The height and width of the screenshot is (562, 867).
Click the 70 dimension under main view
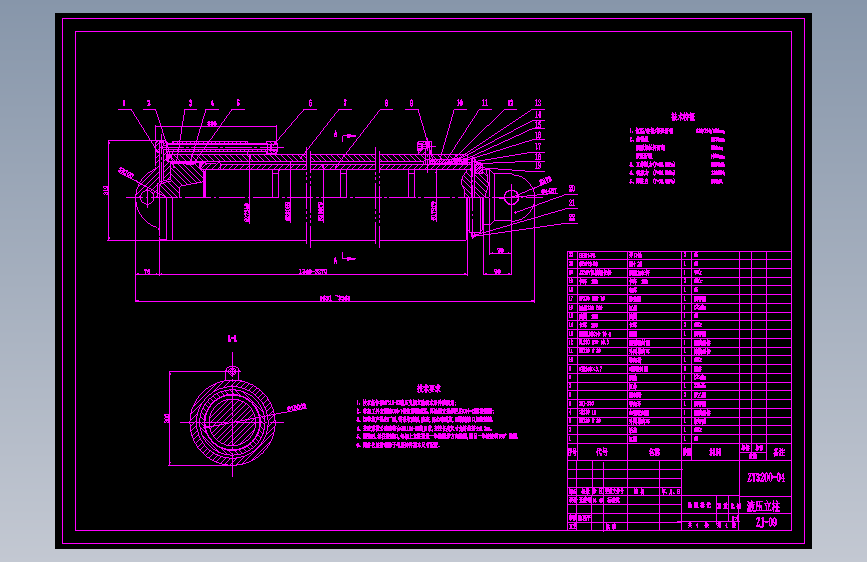(x=147, y=272)
